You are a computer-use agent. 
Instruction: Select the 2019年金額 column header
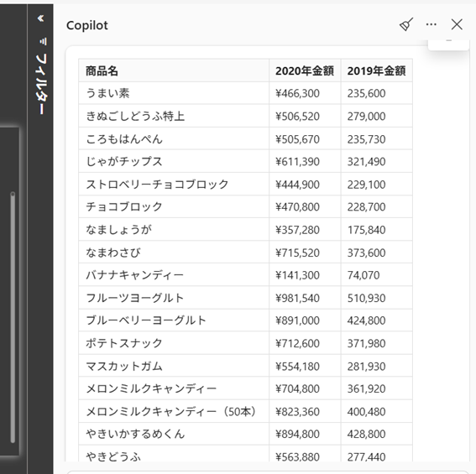point(376,70)
